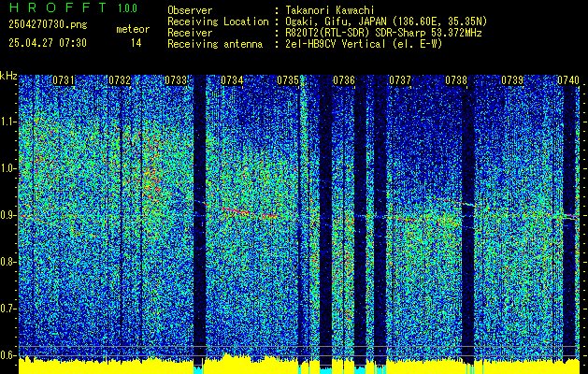Click the Receiver label
The image size is (588, 374).
point(190,33)
